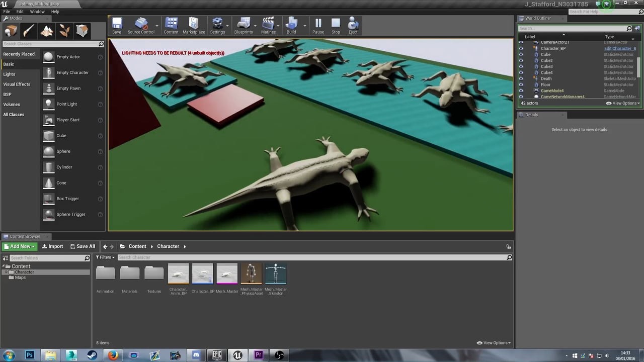Select the Landscape mode icon

tap(47, 30)
